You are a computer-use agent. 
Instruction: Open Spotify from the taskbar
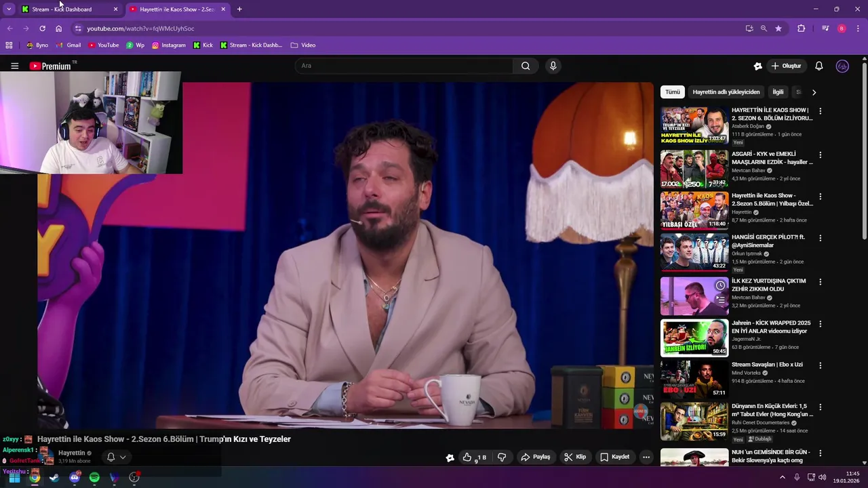tap(94, 478)
